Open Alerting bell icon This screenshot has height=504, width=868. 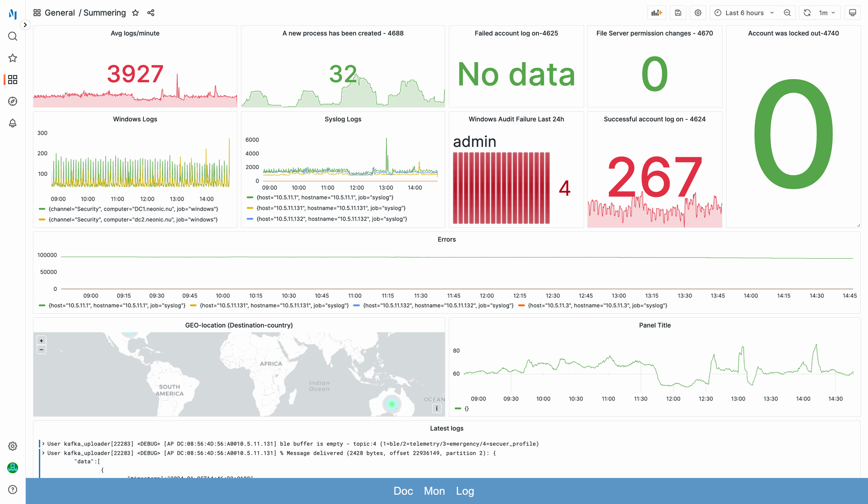[x=13, y=123]
